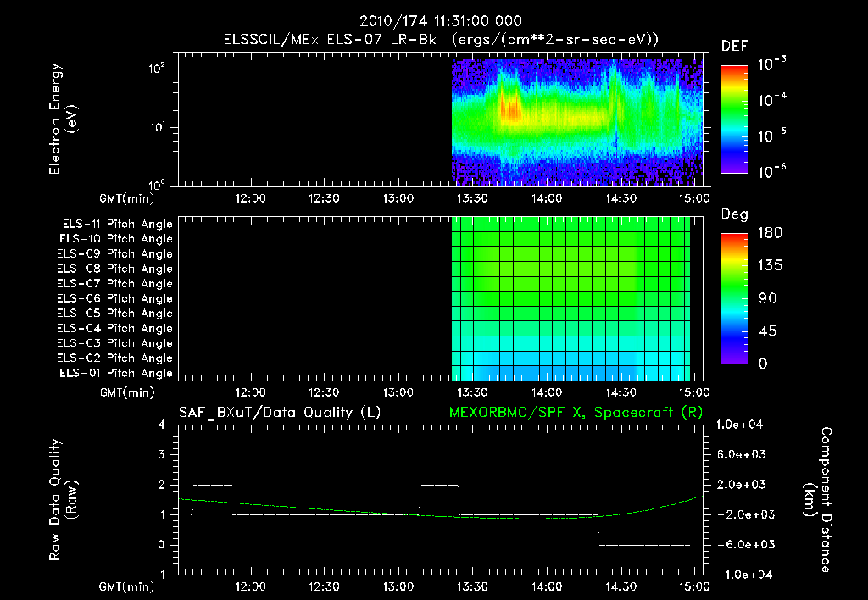Click the DEF label above color bar
The image size is (868, 600).
coord(734,46)
